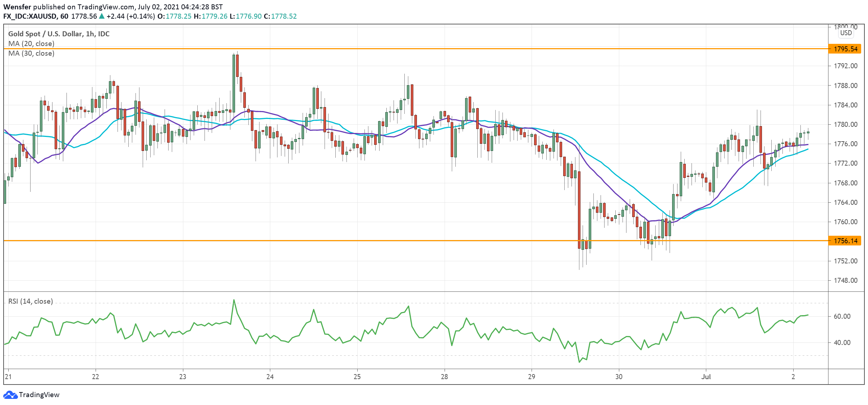Click the Jul date label on time axis

pyautogui.click(x=706, y=377)
